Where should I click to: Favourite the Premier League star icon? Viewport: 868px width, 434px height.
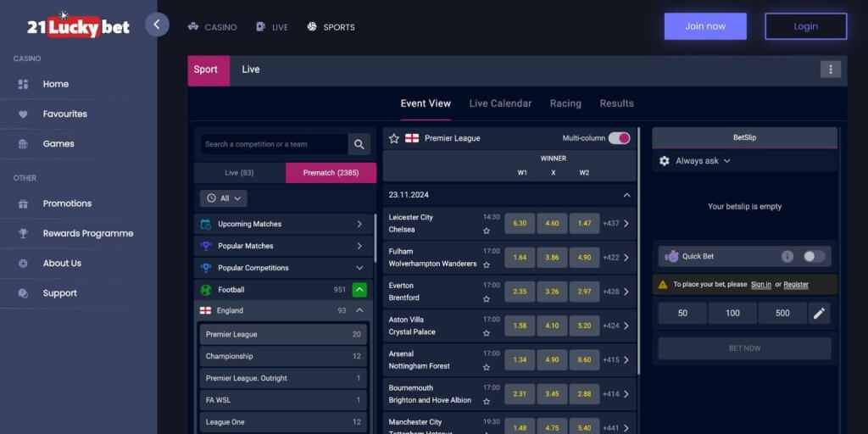pyautogui.click(x=393, y=138)
